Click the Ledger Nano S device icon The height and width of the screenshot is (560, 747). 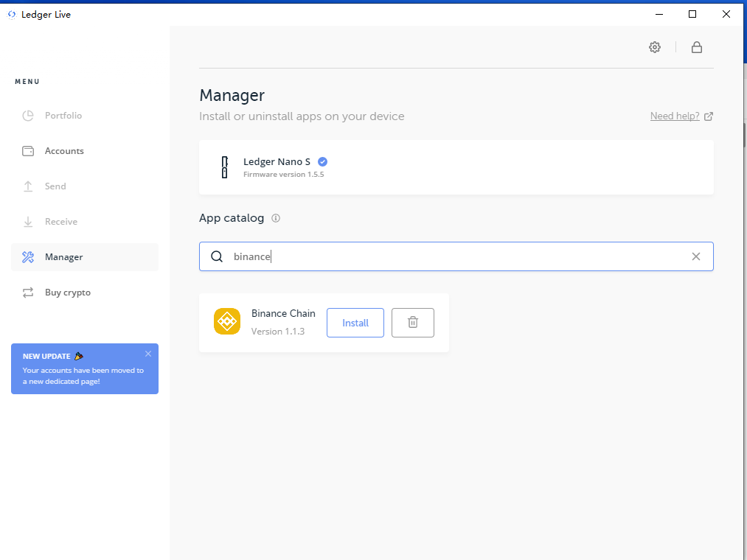tap(224, 167)
